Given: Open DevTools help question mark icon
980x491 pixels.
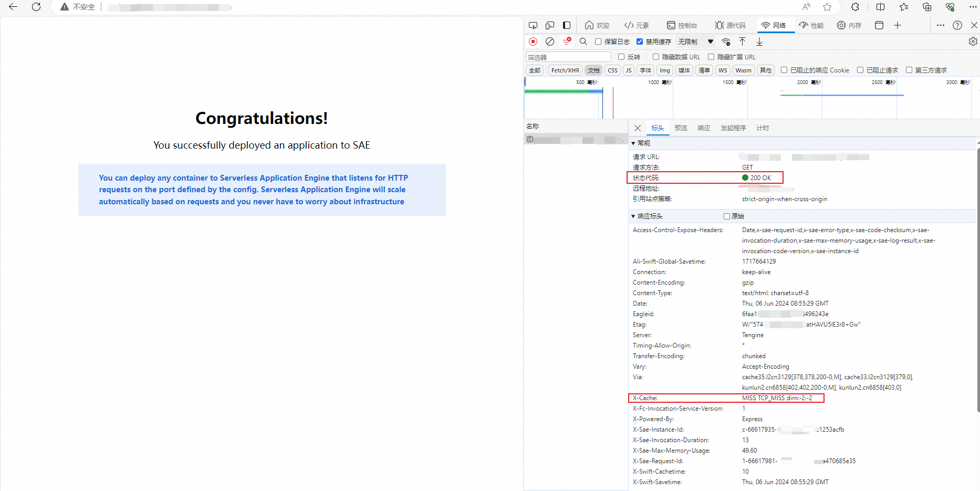Looking at the screenshot, I should [x=957, y=25].
